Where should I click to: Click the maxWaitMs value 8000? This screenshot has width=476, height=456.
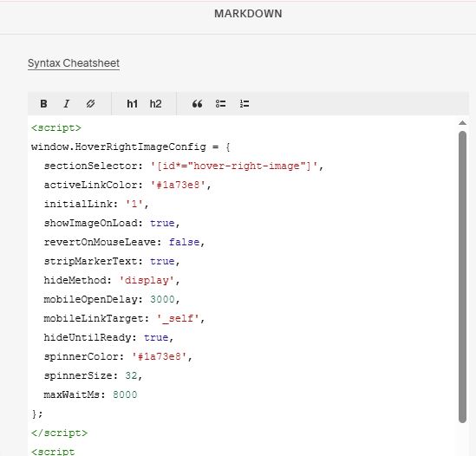[125, 394]
